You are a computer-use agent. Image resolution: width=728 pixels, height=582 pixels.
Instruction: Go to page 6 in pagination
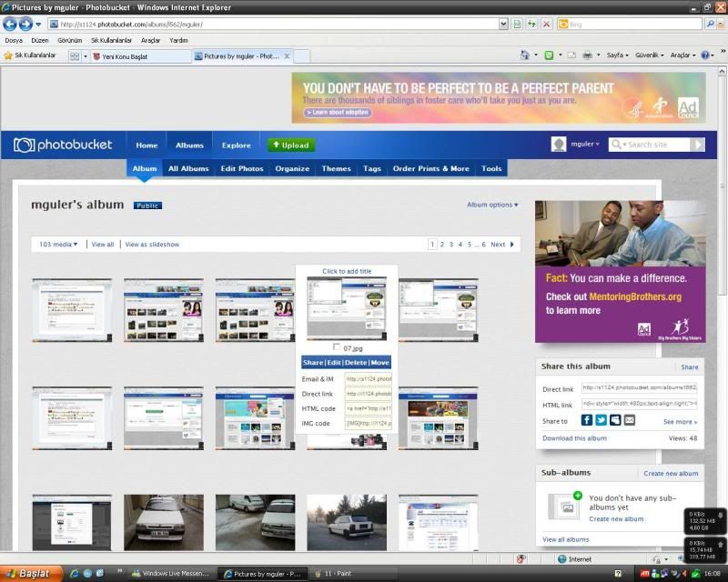(x=483, y=244)
